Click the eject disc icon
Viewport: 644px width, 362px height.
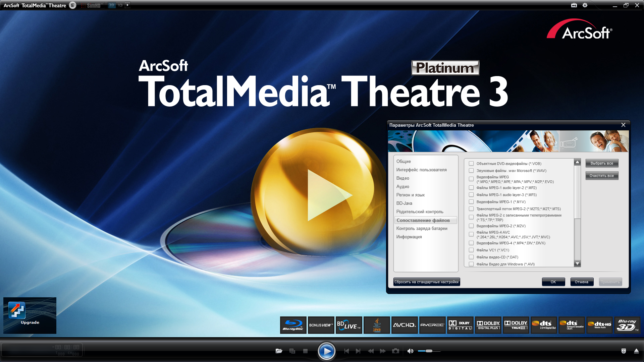click(x=636, y=351)
